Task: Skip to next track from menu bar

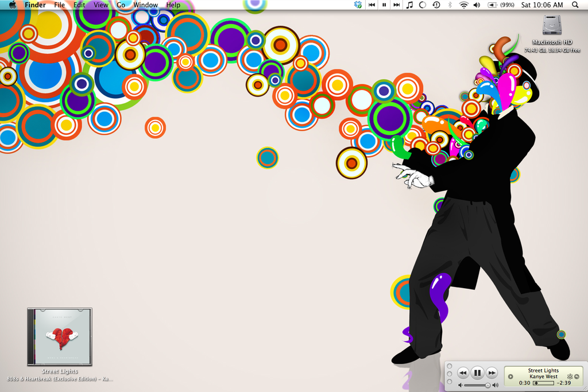Action: point(396,5)
